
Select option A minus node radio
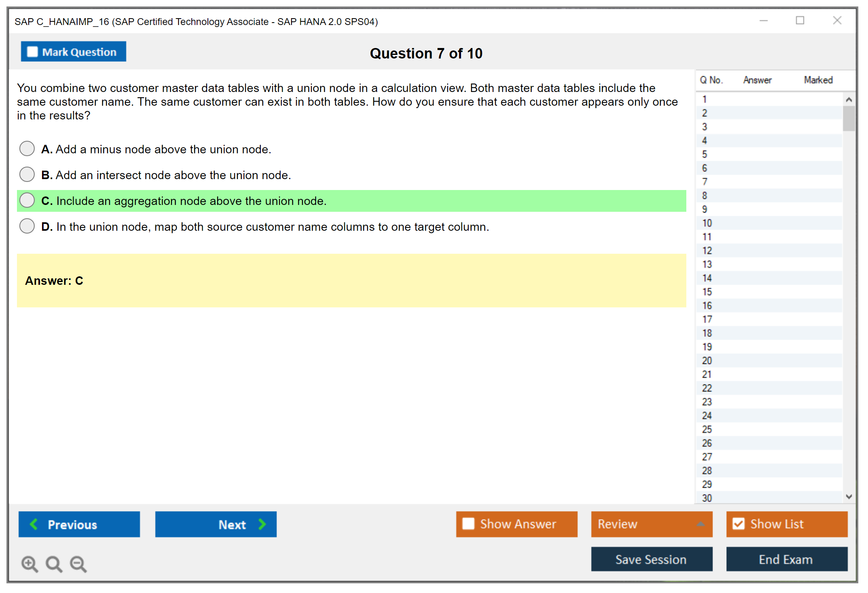[x=27, y=148]
